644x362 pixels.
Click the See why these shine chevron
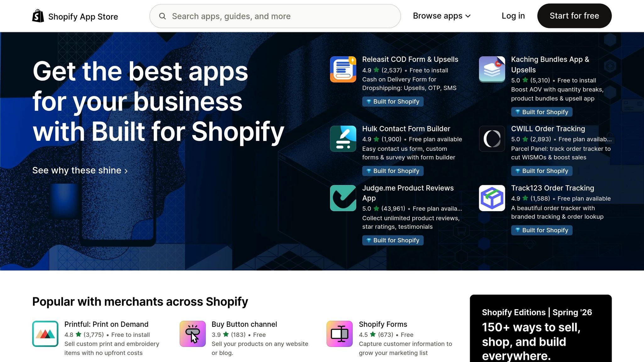(x=126, y=171)
